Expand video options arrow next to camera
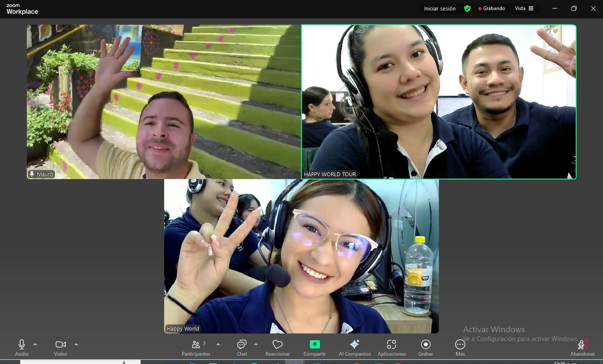The image size is (603, 364). pyautogui.click(x=76, y=344)
